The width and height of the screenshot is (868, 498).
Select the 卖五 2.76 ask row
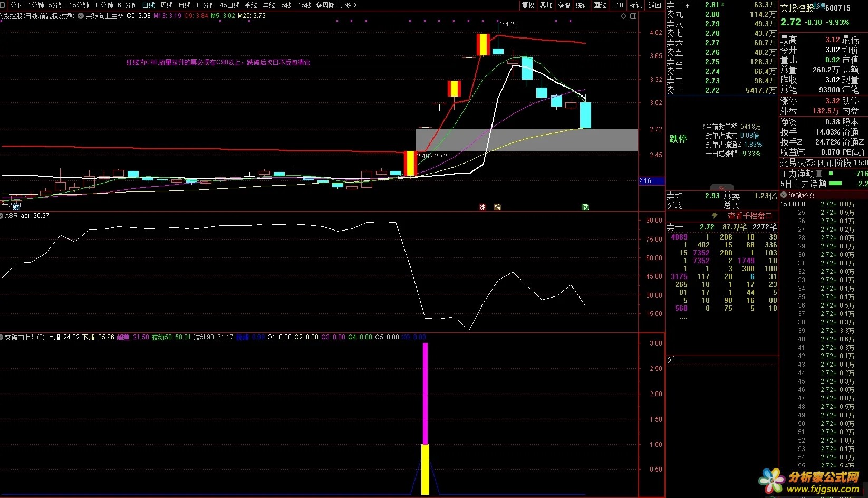tap(721, 52)
